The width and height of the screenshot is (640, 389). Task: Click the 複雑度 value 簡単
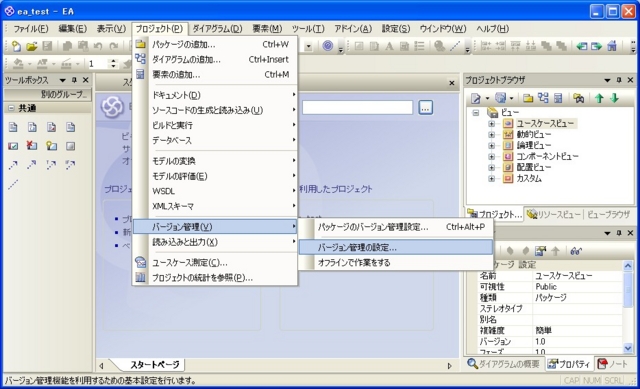543,330
